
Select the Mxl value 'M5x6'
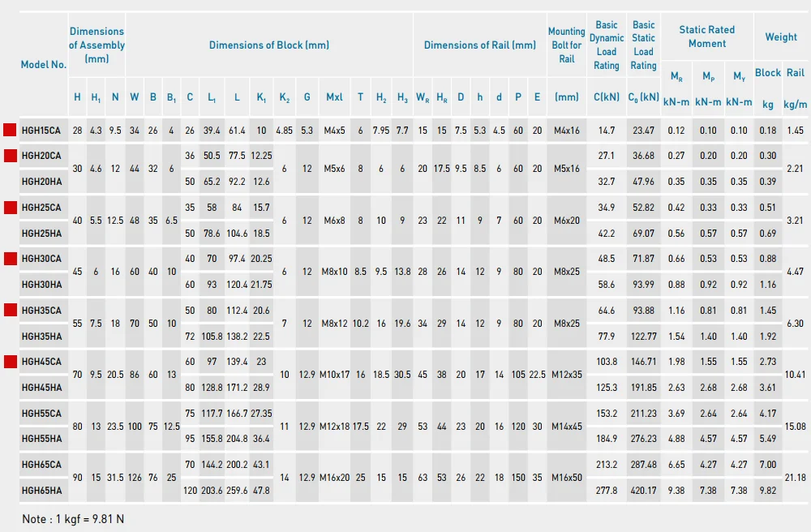pyautogui.click(x=334, y=169)
